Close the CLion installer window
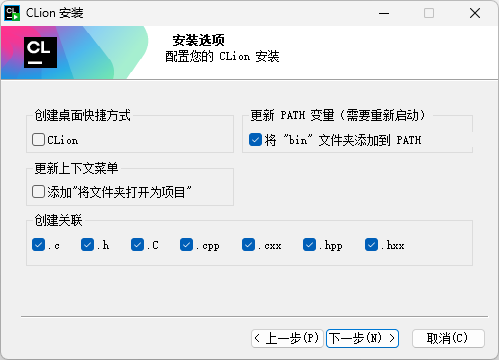 [475, 13]
